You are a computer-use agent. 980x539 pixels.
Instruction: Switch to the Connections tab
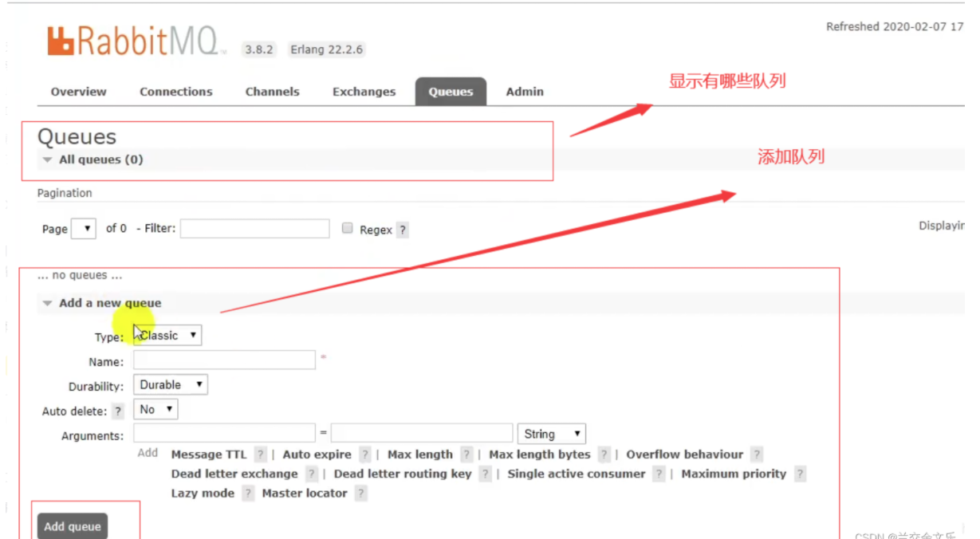tap(176, 92)
